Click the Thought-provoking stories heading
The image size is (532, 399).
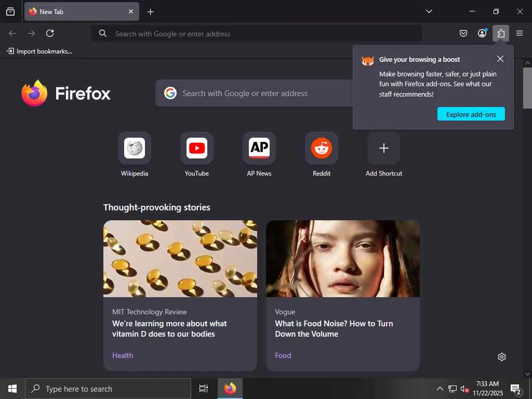pyautogui.click(x=157, y=207)
